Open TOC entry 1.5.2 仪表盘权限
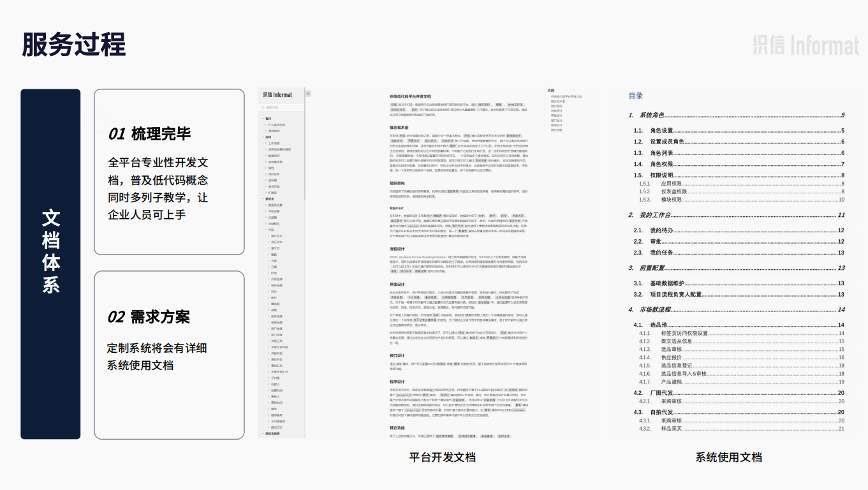This screenshot has height=490, width=868. click(x=742, y=191)
